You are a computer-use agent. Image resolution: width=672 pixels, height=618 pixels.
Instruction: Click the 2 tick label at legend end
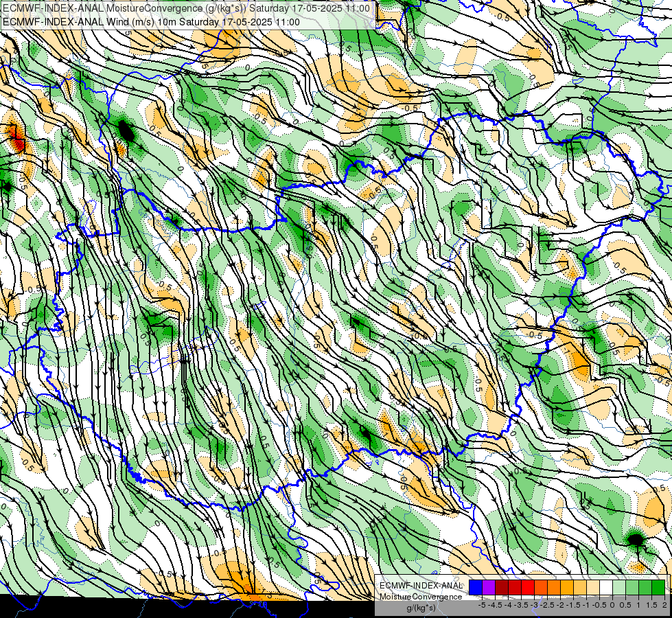click(664, 605)
